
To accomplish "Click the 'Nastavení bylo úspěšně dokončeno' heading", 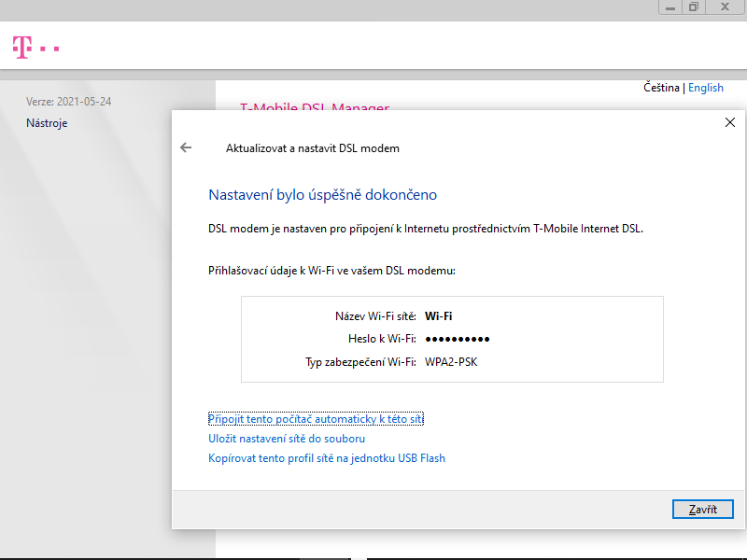I will tap(322, 195).
